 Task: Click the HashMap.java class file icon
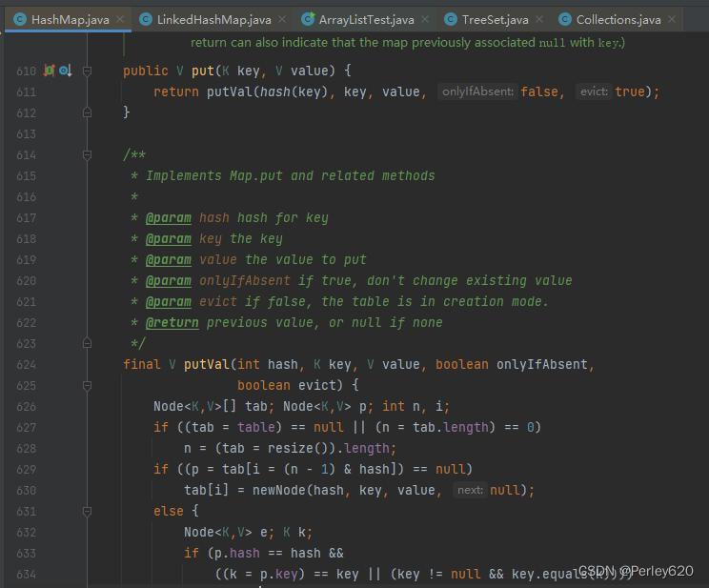[x=20, y=19]
